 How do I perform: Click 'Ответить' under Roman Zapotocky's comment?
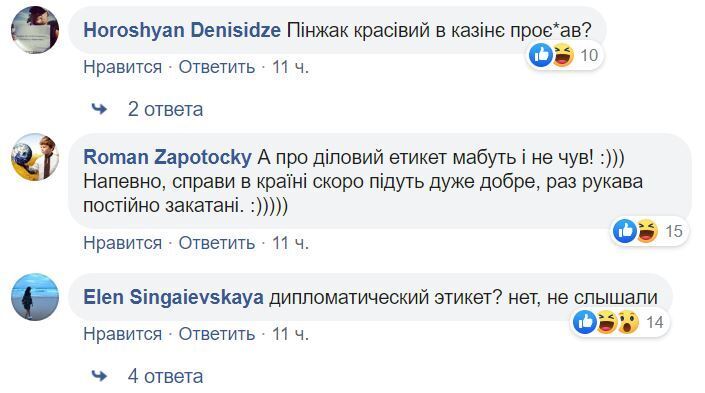(217, 243)
